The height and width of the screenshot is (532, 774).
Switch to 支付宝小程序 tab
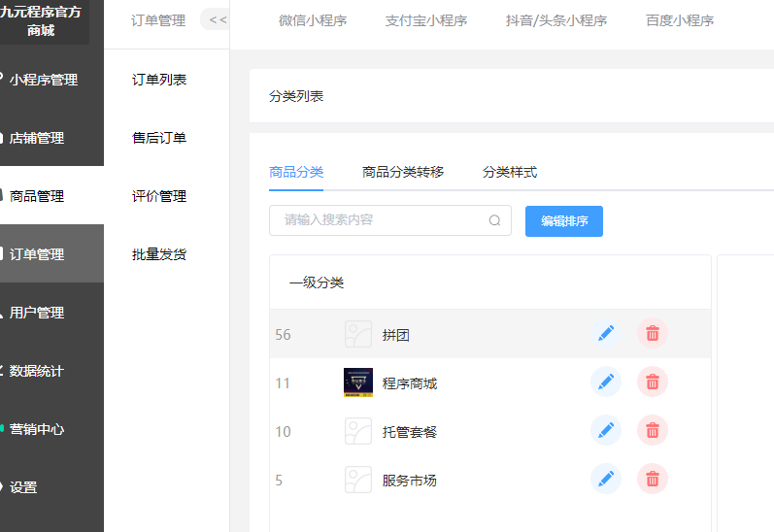[x=426, y=20]
